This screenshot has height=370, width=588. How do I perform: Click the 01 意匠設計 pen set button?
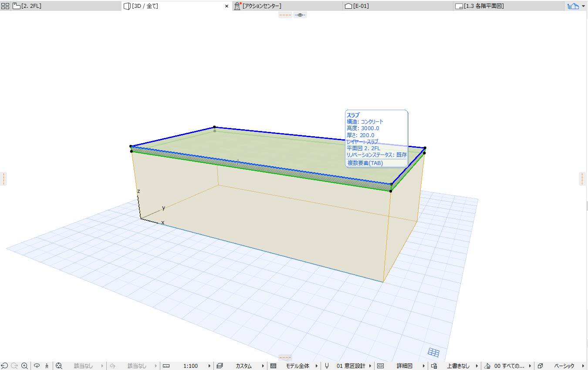351,366
